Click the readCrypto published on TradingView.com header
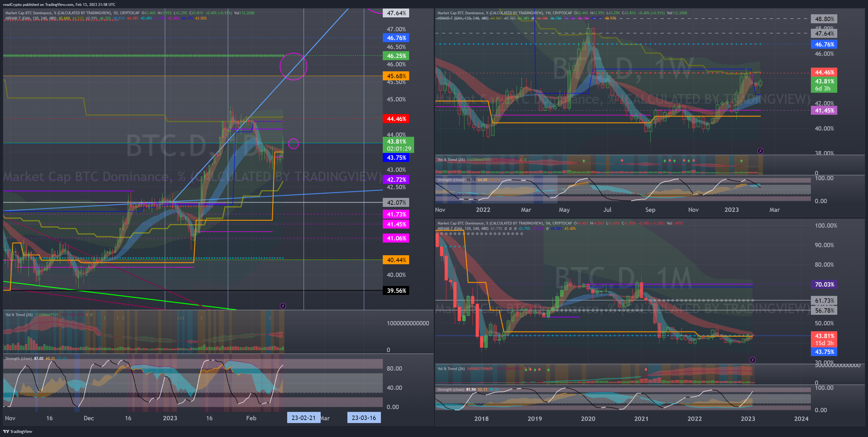 (x=59, y=4)
